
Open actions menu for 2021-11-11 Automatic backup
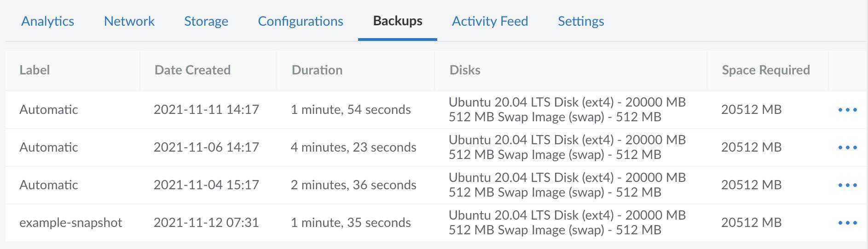click(x=847, y=110)
